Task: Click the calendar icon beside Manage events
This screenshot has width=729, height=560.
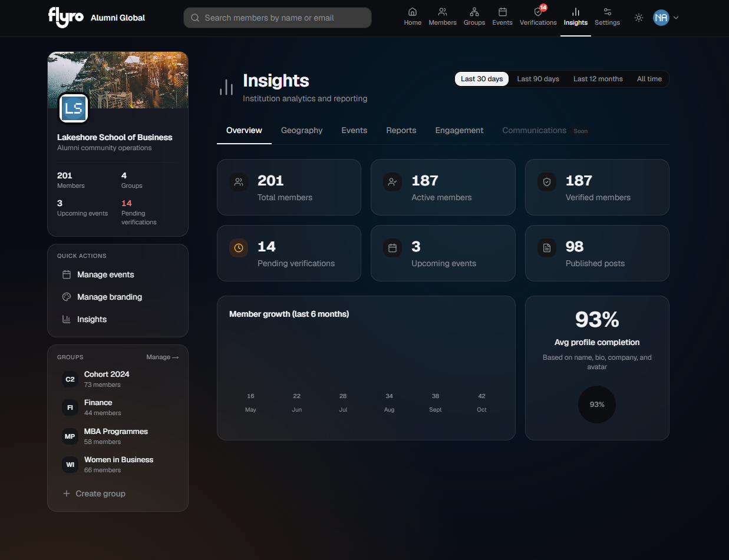Action: (x=67, y=274)
